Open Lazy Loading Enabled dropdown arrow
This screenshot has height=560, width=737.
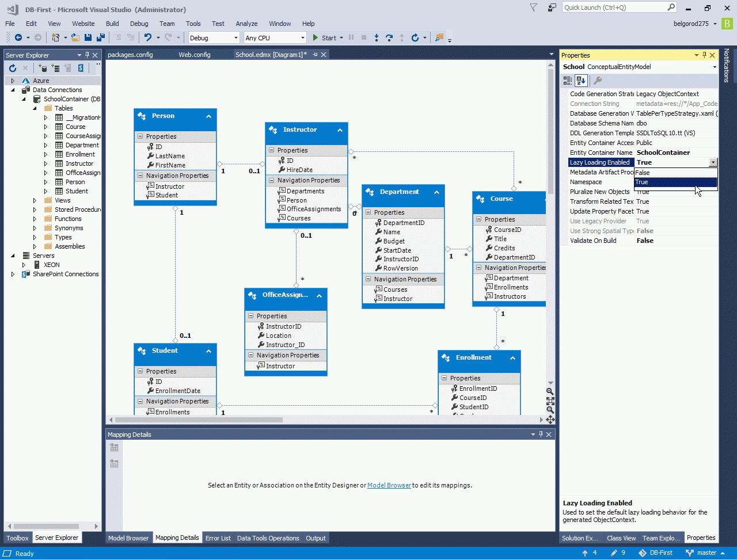click(x=713, y=162)
